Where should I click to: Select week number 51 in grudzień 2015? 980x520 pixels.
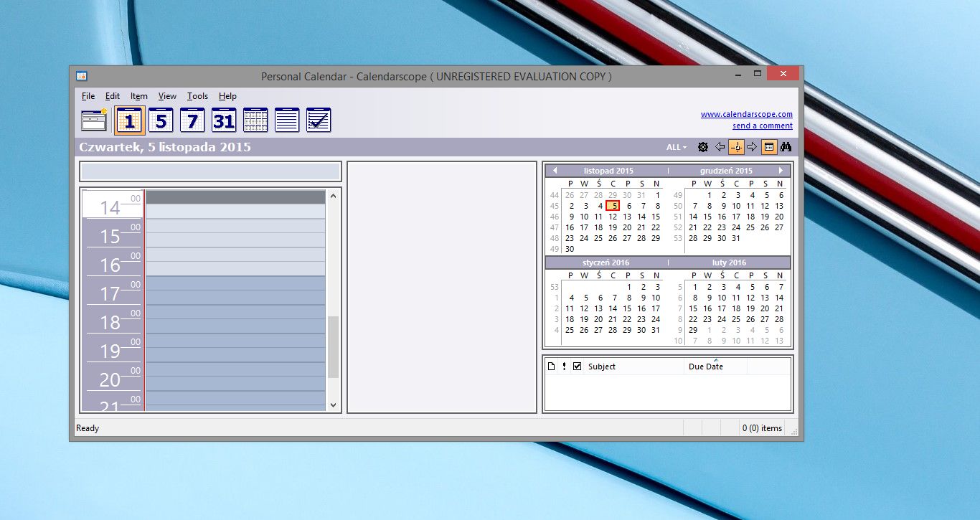(678, 217)
